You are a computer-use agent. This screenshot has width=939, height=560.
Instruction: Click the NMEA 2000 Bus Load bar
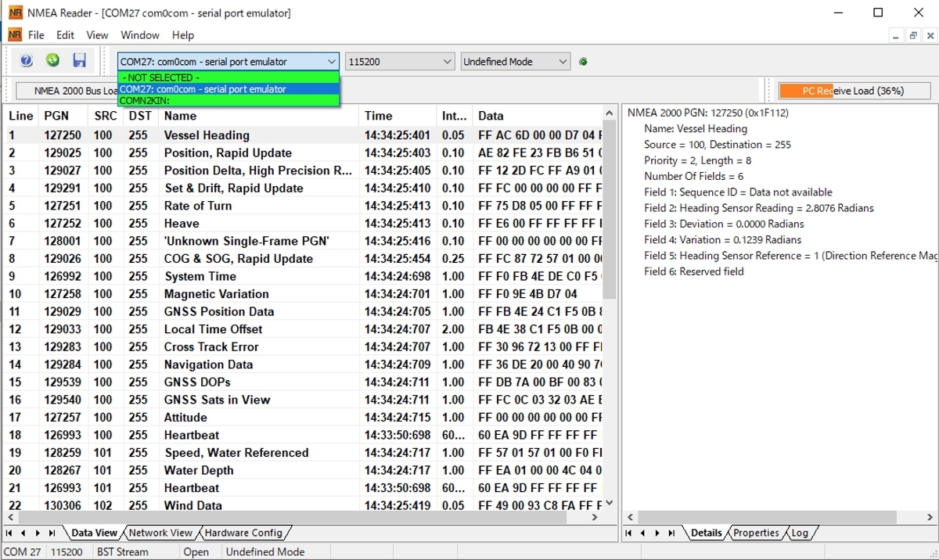tap(67, 91)
